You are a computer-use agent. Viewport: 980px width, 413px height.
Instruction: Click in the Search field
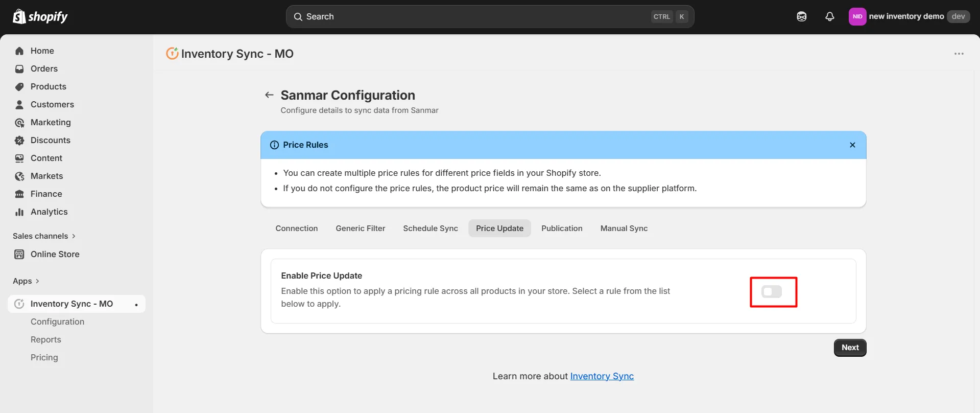(490, 17)
